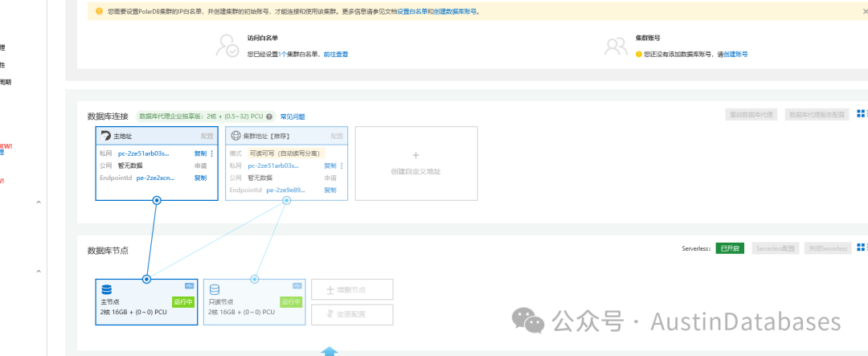Image resolution: width=868 pixels, height=356 pixels.
Task: Click the 只读节点 运行中 status badge
Action: coord(291,302)
